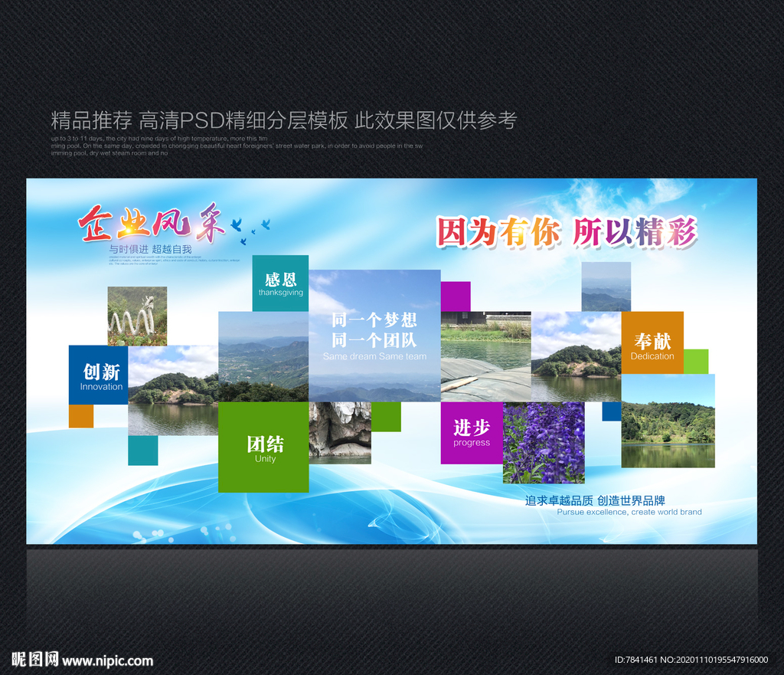Click the 企业风采 calligraphy title
This screenshot has width=784, height=675.
(152, 223)
